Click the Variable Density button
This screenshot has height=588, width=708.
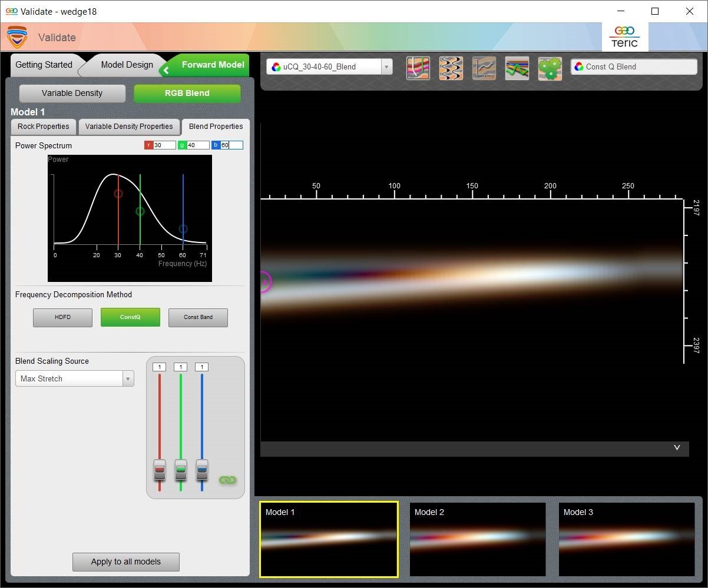coord(72,93)
